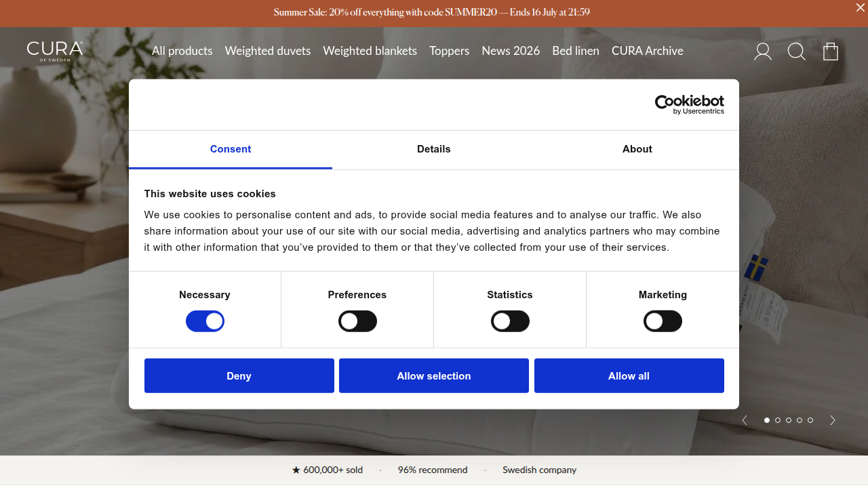Click the Summer Sale SUMMER20 announcement text
Screen dimensions: 868x488
click(x=432, y=12)
